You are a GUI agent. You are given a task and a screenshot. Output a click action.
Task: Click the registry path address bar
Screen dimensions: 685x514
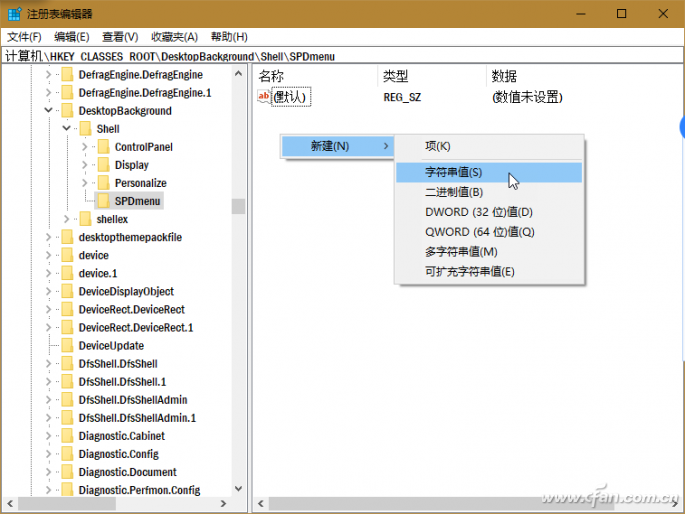pos(342,56)
